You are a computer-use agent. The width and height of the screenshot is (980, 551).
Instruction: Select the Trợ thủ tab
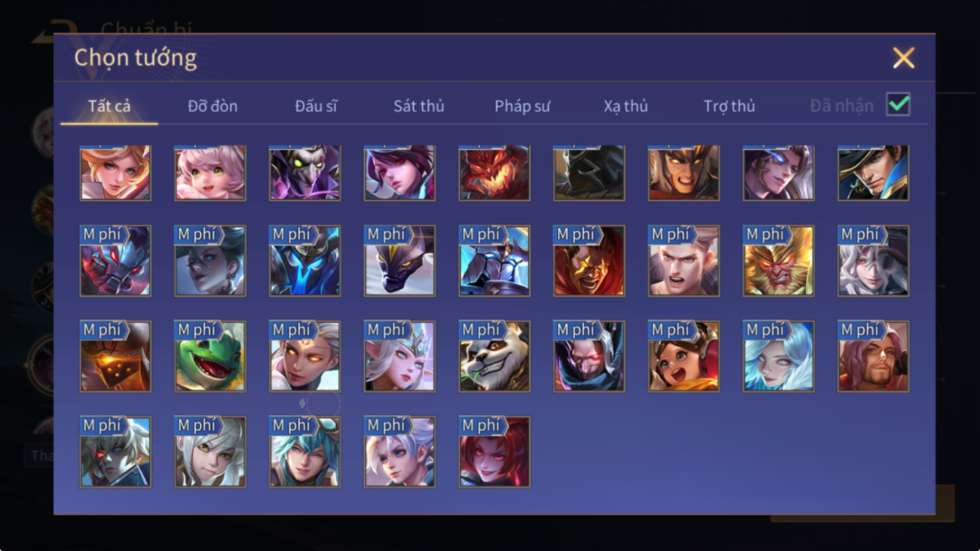coord(729,106)
